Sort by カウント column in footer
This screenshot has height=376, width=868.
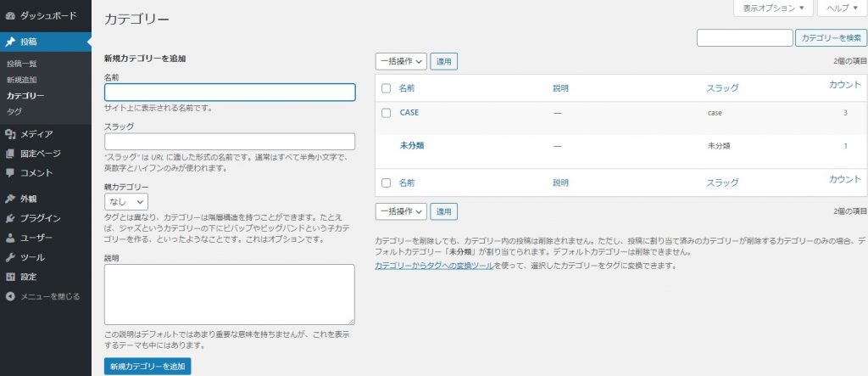(845, 179)
